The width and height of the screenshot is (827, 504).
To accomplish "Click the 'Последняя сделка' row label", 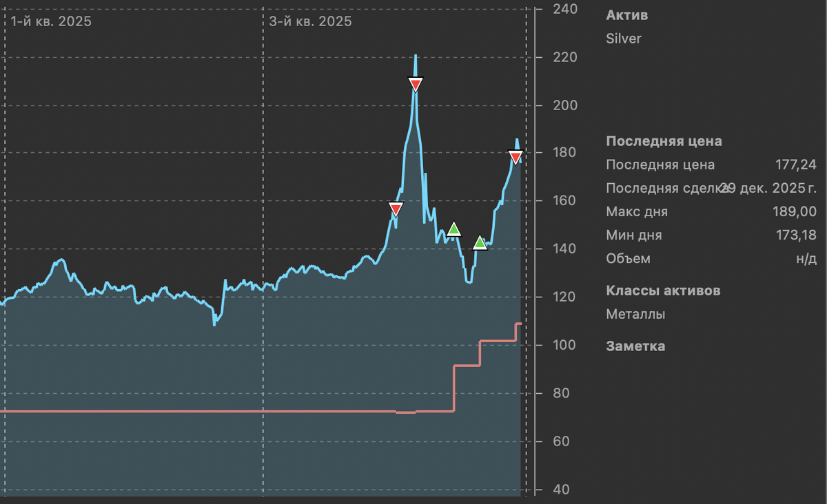I will point(667,188).
